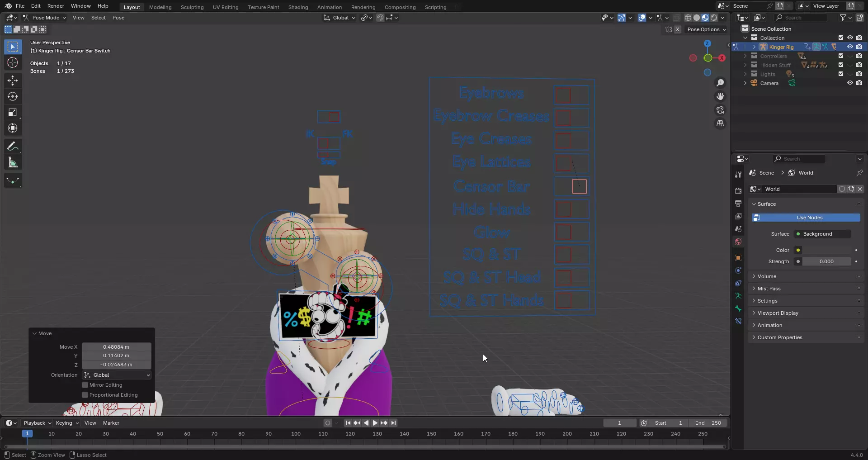Click the Move X value field
This screenshot has height=460, width=868.
(x=117, y=347)
